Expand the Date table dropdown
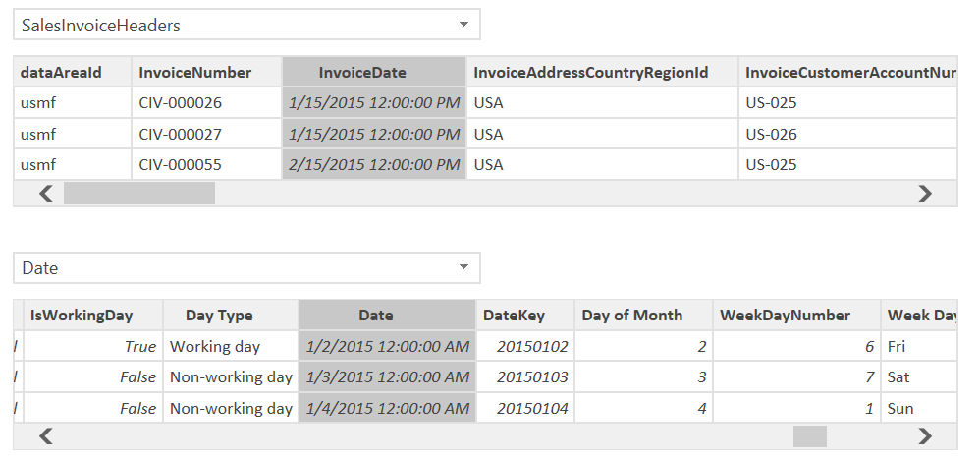 pos(463,268)
